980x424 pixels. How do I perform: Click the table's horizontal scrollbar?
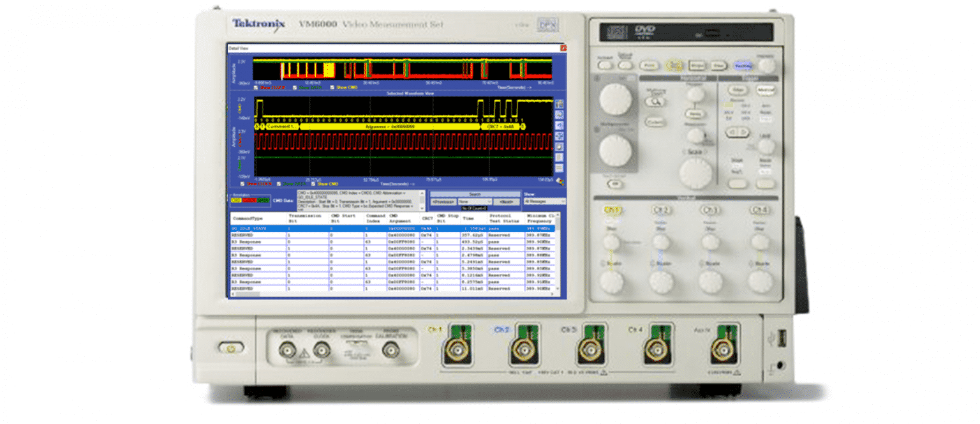pos(392,294)
